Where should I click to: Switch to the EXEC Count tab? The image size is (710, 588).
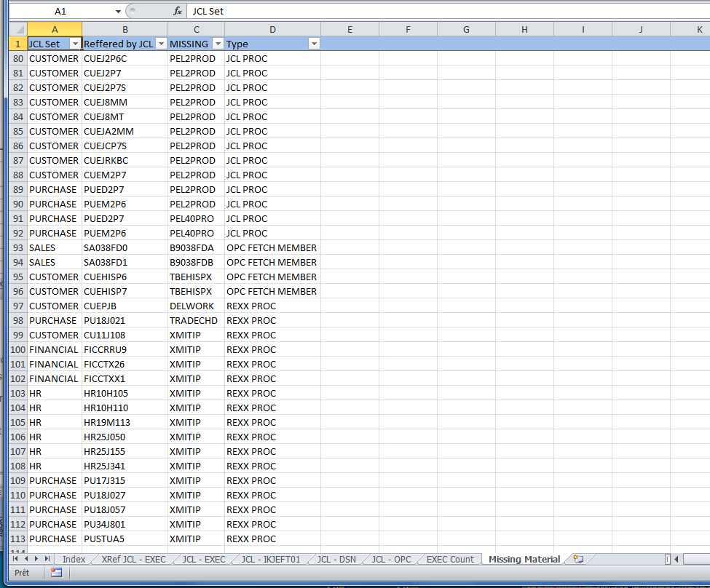[449, 559]
